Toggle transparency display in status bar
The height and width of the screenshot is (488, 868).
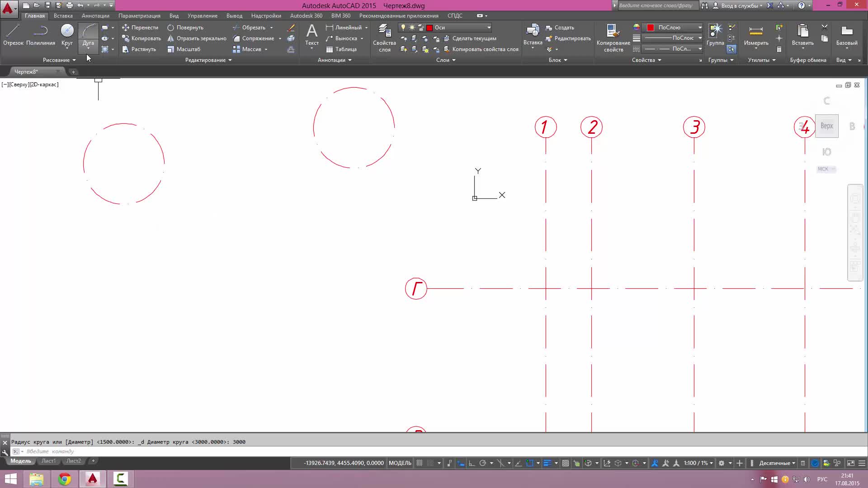click(565, 463)
